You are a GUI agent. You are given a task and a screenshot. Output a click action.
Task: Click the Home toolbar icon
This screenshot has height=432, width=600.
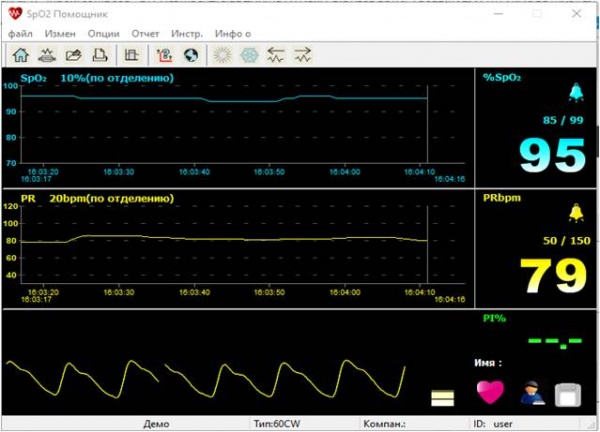(x=21, y=55)
